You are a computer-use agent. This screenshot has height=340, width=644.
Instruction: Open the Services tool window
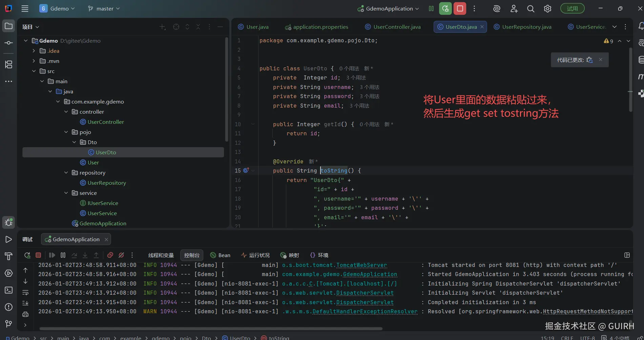(9, 273)
